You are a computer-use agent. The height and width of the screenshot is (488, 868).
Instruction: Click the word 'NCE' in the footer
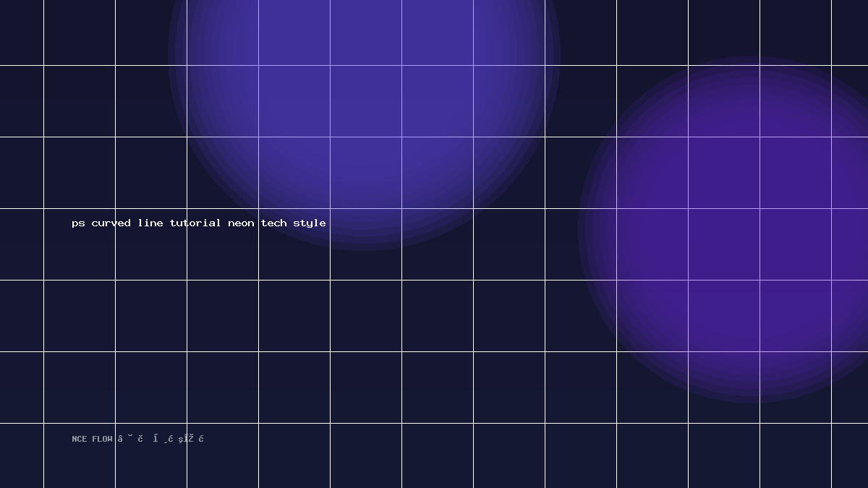pos(79,439)
